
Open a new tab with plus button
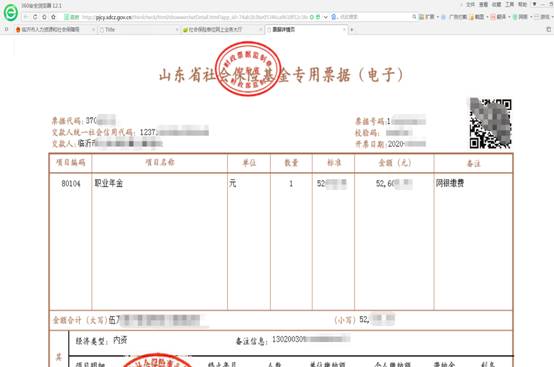352,30
